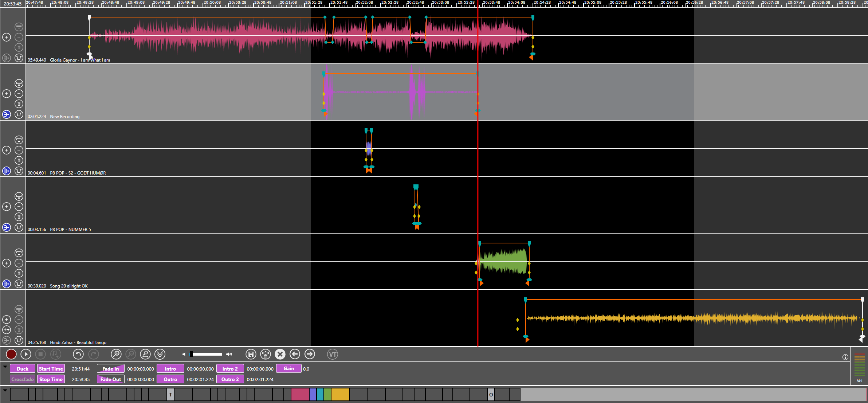The width and height of the screenshot is (868, 403).
Task: Toggle duck-curve icon on Song 20 allright OK
Action: 19,284
